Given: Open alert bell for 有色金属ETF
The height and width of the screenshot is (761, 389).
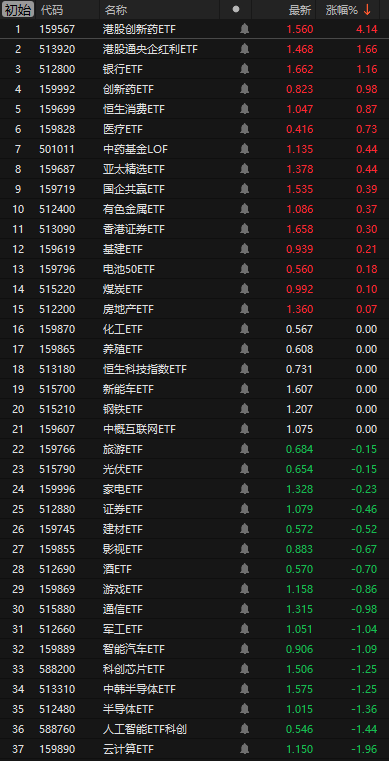Looking at the screenshot, I should 244,209.
